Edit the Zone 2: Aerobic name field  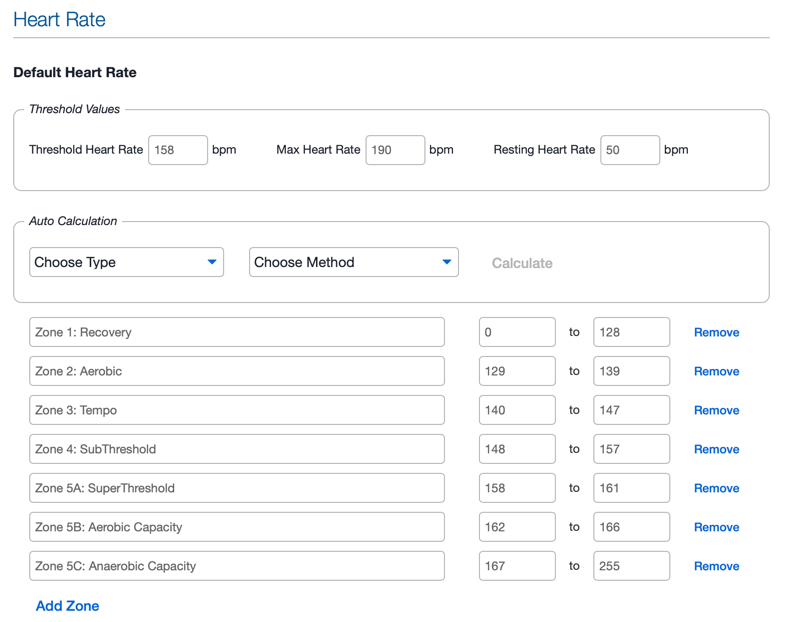coord(237,371)
